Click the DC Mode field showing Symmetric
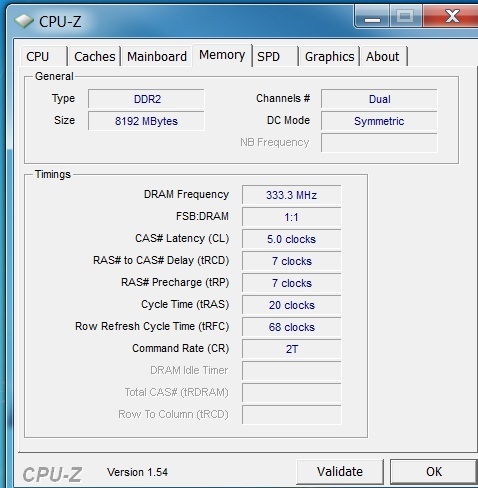This screenshot has height=488, width=478. (379, 121)
